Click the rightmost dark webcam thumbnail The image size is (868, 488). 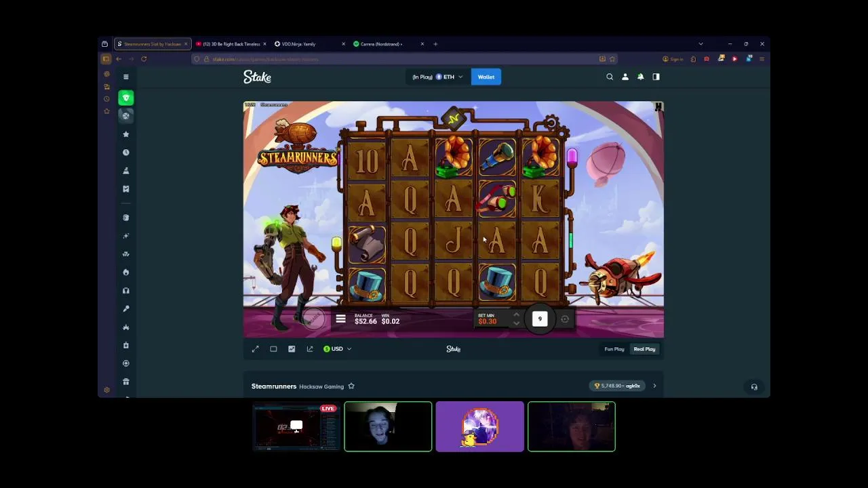[572, 426]
